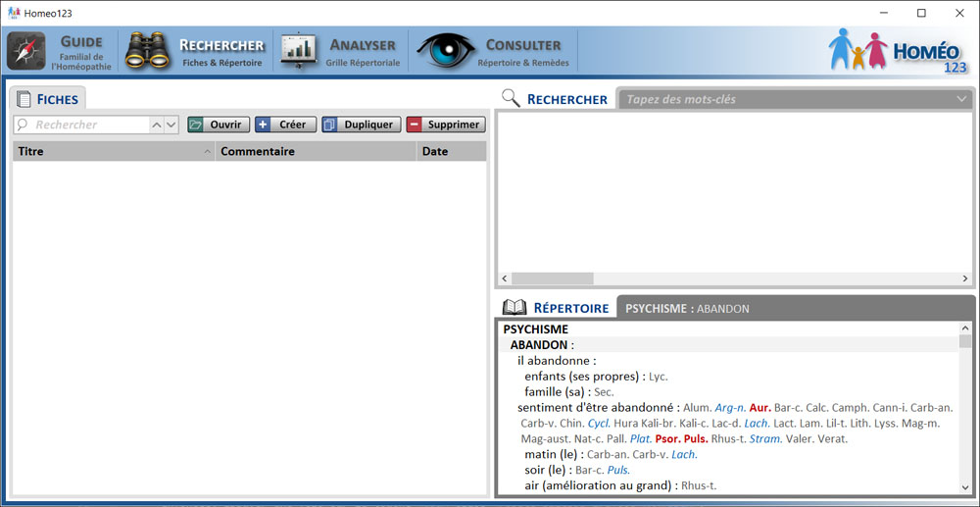Click the Homéo 123 family logo
Image resolution: width=980 pixels, height=507 pixels.
898,51
